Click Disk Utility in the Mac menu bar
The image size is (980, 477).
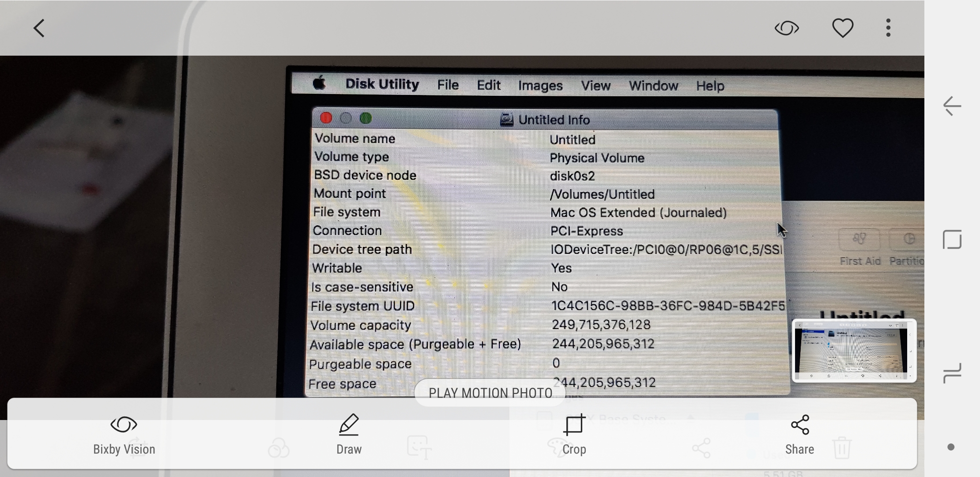coord(382,84)
